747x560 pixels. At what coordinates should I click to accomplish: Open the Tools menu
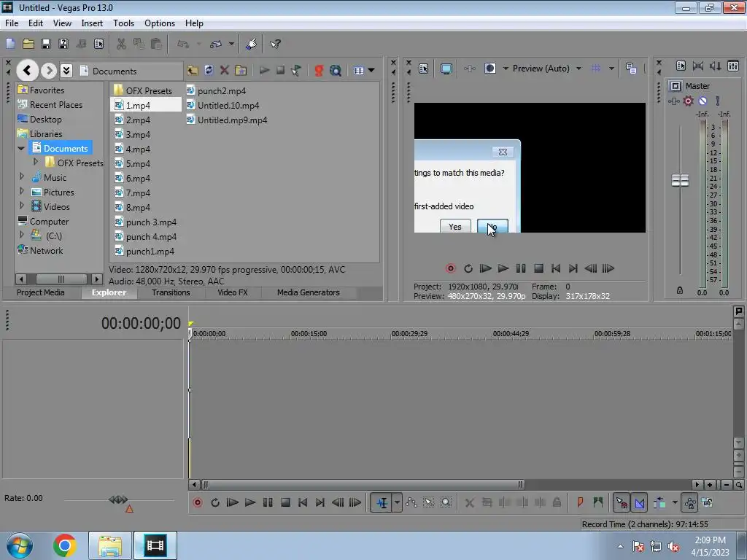point(123,23)
